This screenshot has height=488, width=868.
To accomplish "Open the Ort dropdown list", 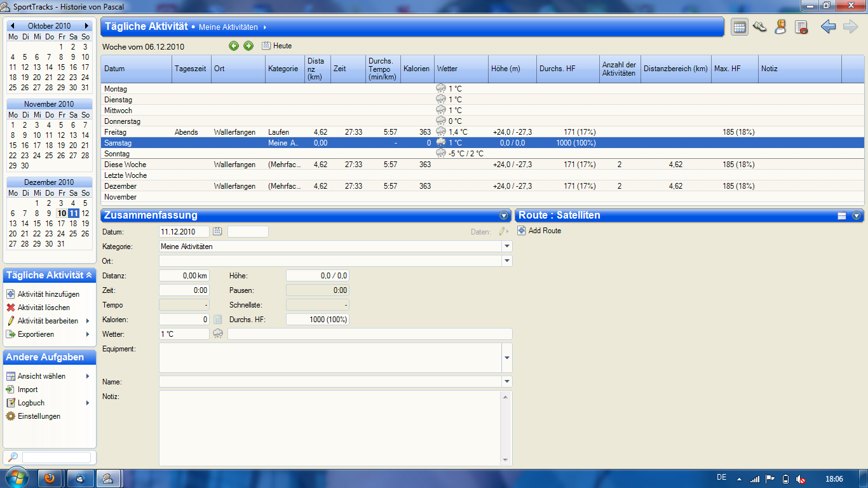I will 506,261.
